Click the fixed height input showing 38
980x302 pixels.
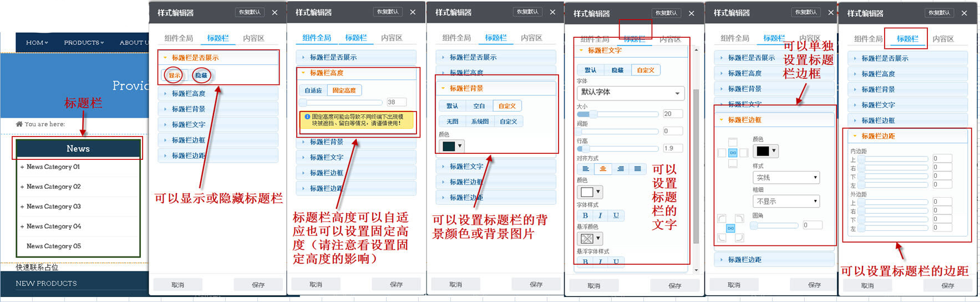pos(396,102)
